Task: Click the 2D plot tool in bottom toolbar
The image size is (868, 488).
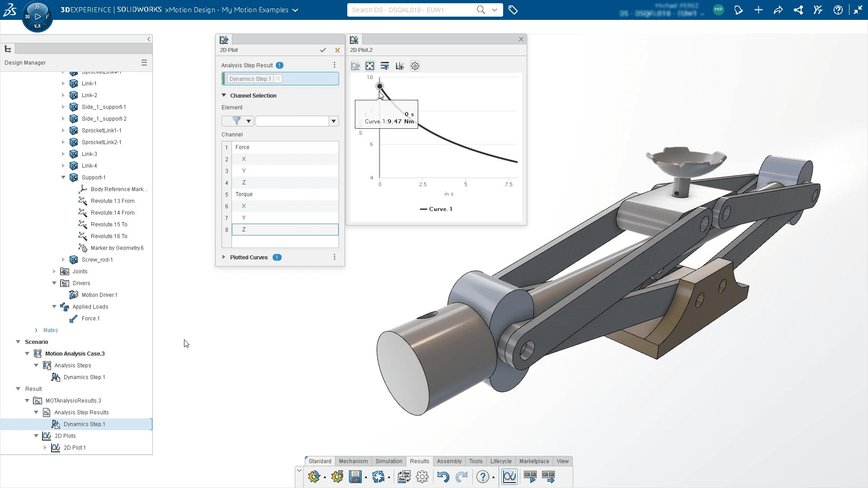Action: [509, 476]
